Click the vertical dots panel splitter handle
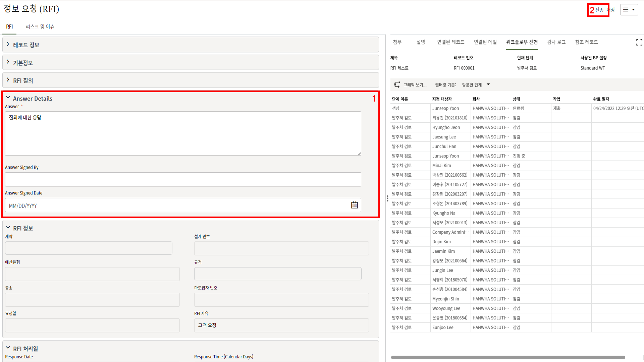The image size is (644, 362). click(x=387, y=198)
